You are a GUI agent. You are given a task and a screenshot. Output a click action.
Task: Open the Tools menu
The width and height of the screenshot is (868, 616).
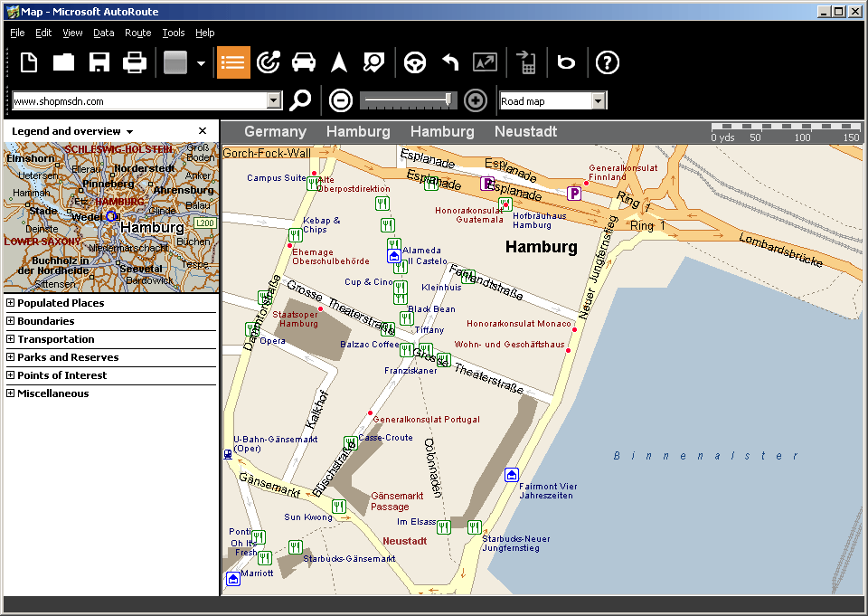pyautogui.click(x=174, y=33)
